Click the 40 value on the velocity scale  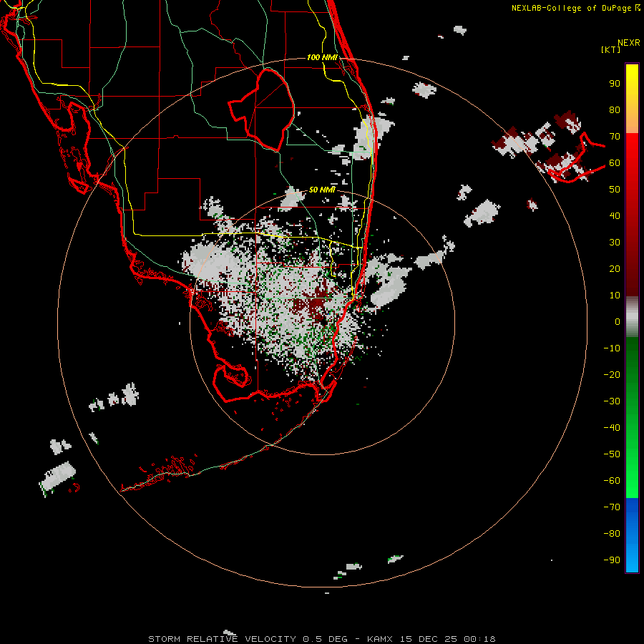tap(615, 216)
